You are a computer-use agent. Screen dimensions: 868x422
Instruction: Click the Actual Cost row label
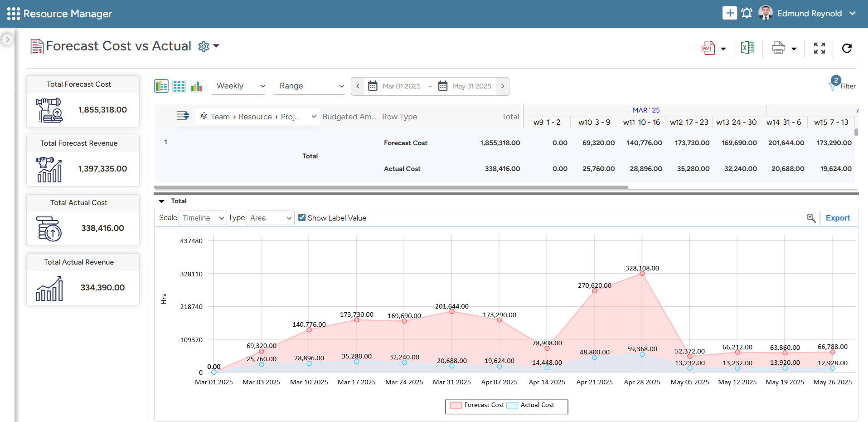(402, 169)
